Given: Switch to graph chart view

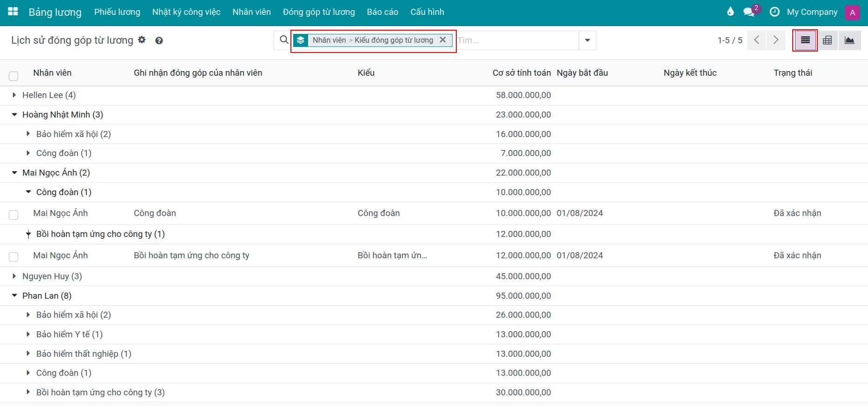Looking at the screenshot, I should point(849,40).
